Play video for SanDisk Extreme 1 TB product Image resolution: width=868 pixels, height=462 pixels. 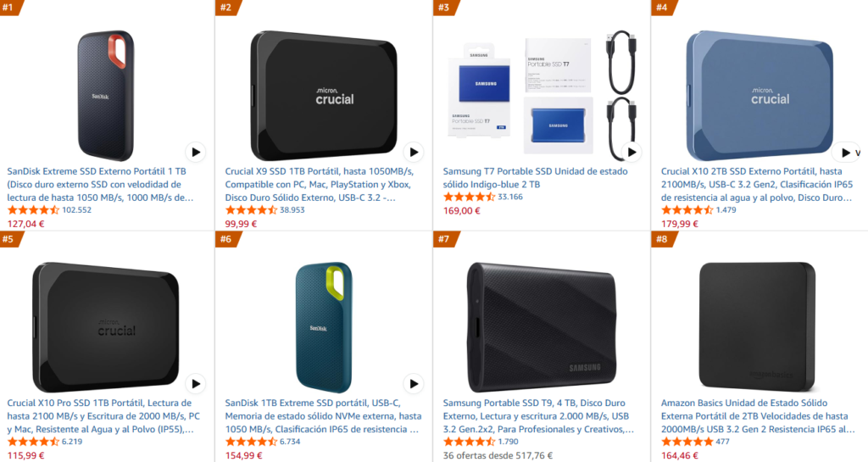196,153
